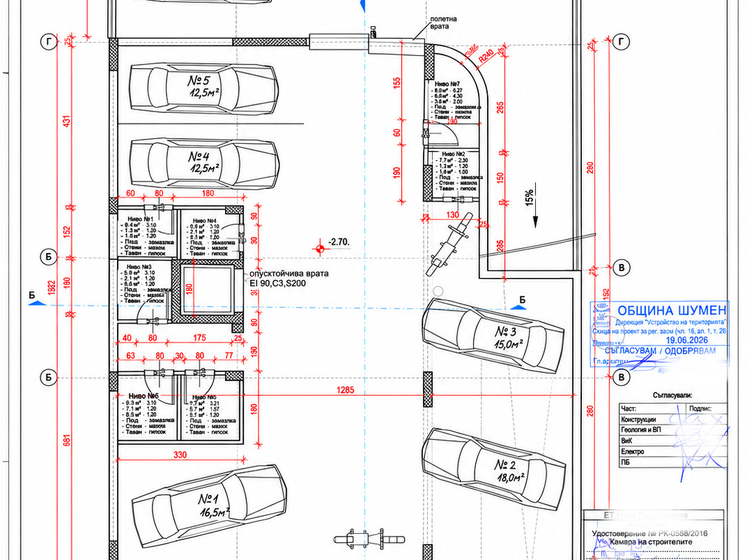Click the 'Електро' row
Image resolution: width=747 pixels, height=560 pixels.
pos(674,451)
